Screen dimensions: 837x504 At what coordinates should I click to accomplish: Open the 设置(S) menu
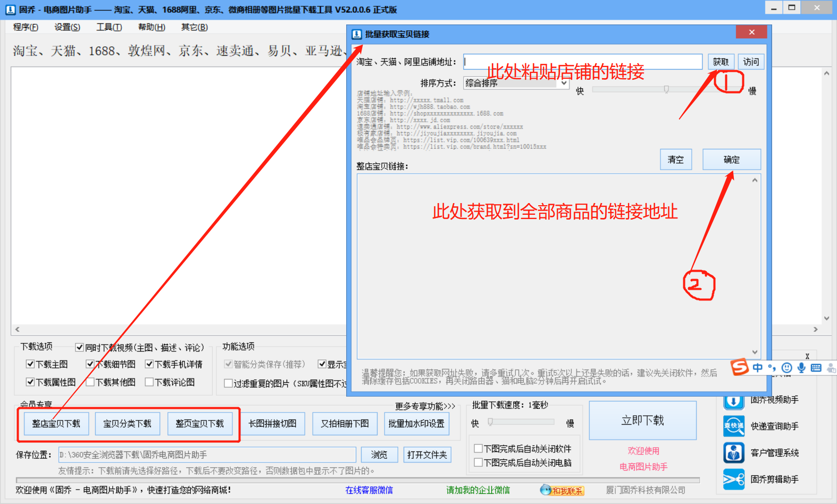pos(67,27)
